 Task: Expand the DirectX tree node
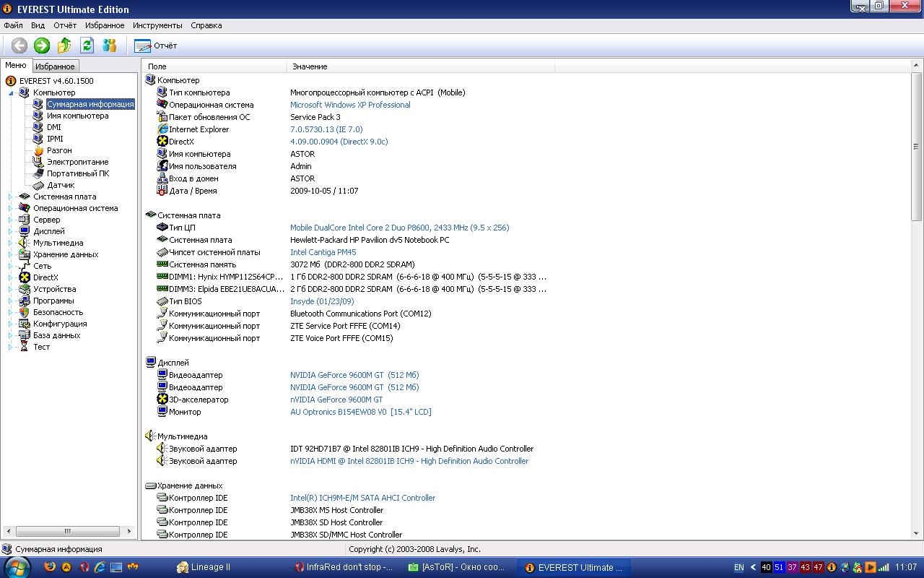coord(11,277)
